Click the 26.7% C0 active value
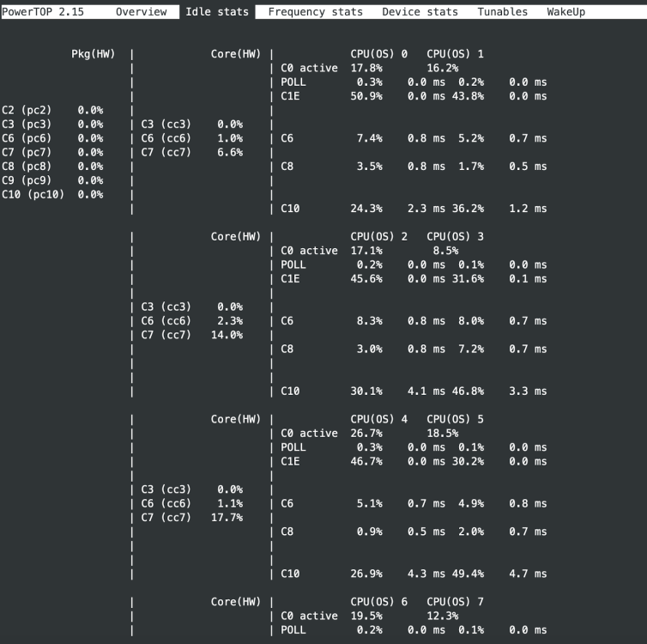Viewport: 647px width, 644px height. pyautogui.click(x=366, y=433)
